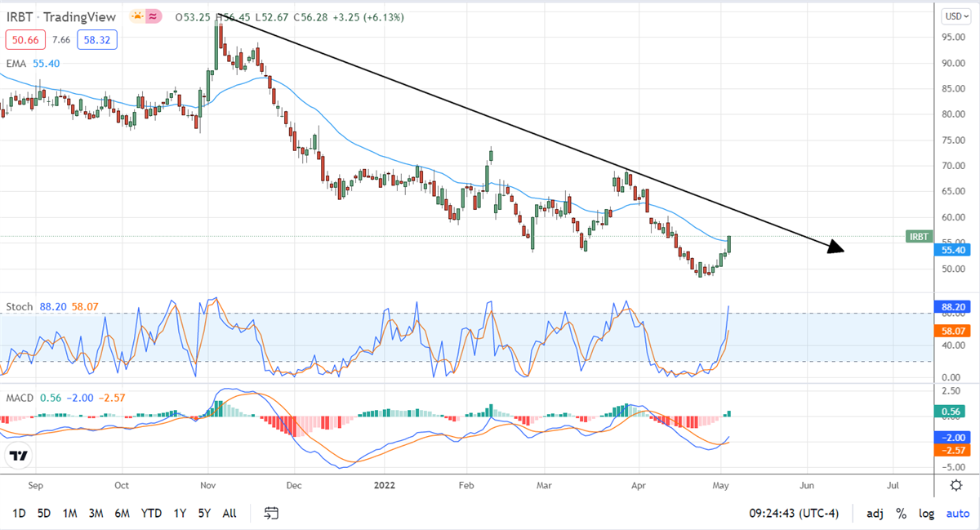The image size is (980, 530).
Task: Toggle adj dividend adjustment
Action: (875, 514)
